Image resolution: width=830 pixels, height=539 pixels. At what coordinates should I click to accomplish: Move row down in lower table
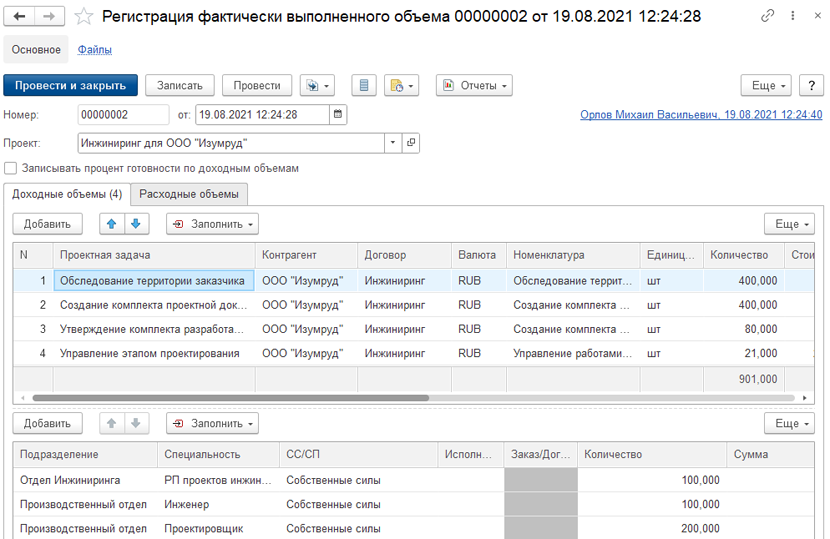point(136,423)
